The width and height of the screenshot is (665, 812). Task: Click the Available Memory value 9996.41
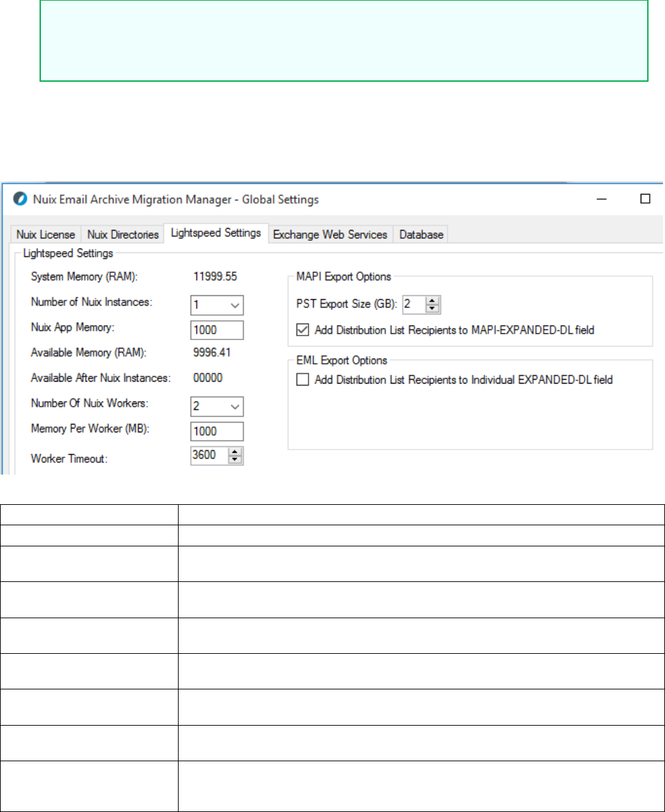point(212,353)
